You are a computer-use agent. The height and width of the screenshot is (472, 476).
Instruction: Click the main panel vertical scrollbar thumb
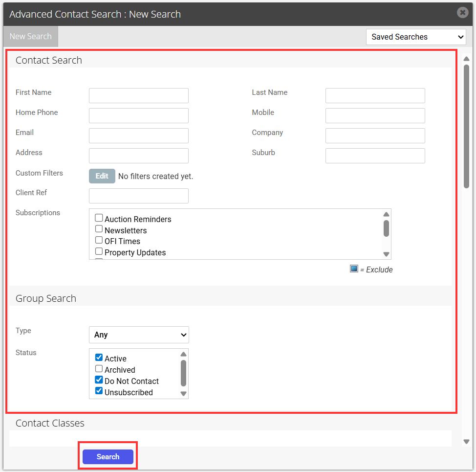pos(467,126)
